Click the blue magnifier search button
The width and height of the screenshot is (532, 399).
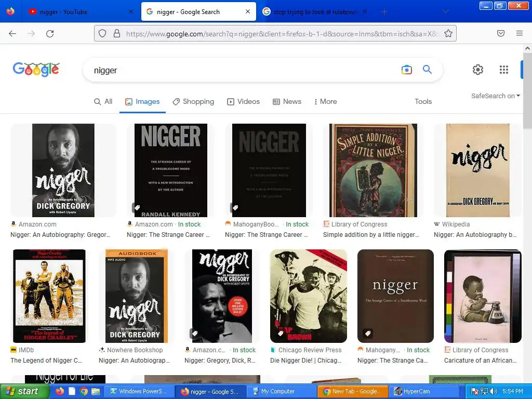427,70
